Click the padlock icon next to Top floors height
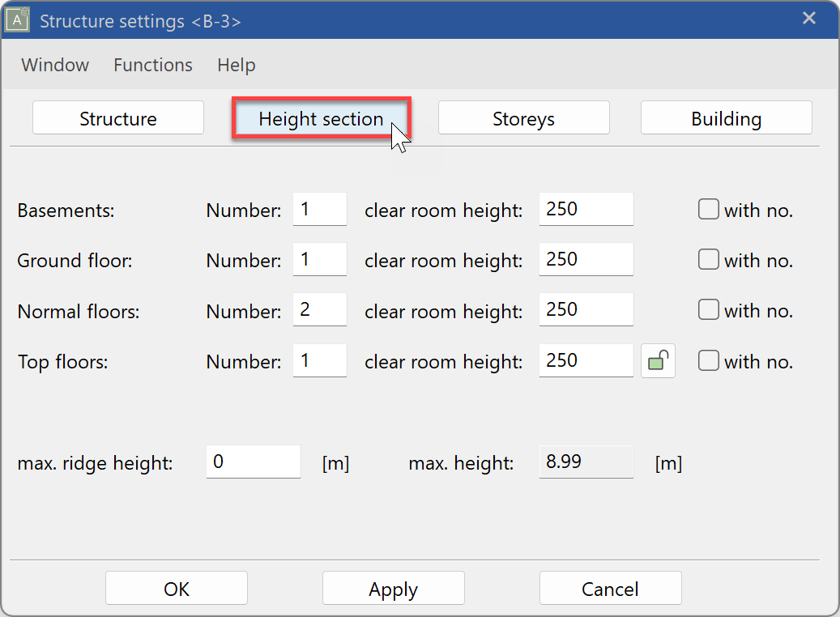Image resolution: width=840 pixels, height=617 pixels. tap(657, 360)
